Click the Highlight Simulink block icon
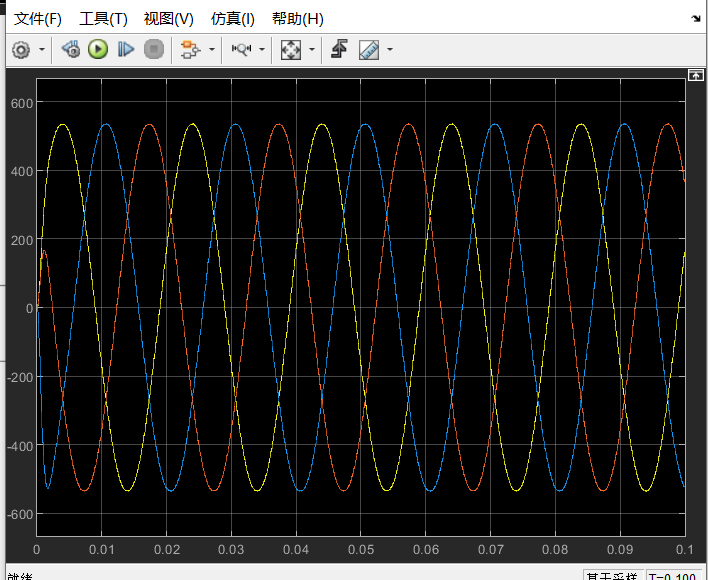 189,49
